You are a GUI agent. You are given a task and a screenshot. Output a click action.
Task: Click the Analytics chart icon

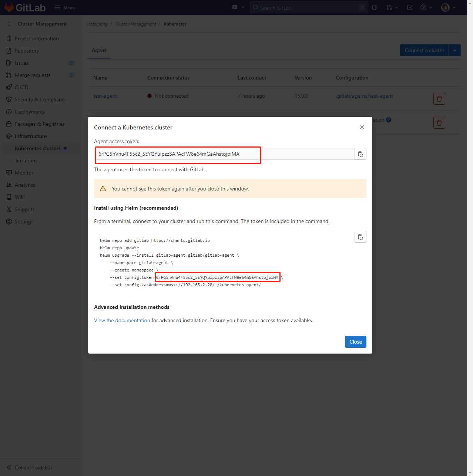9,185
